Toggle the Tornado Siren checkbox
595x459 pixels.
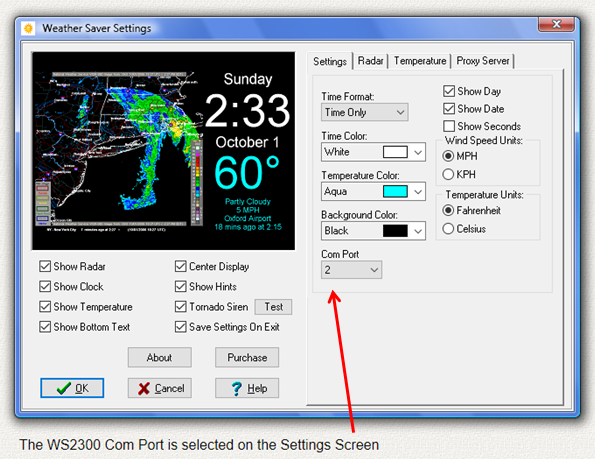pos(181,307)
